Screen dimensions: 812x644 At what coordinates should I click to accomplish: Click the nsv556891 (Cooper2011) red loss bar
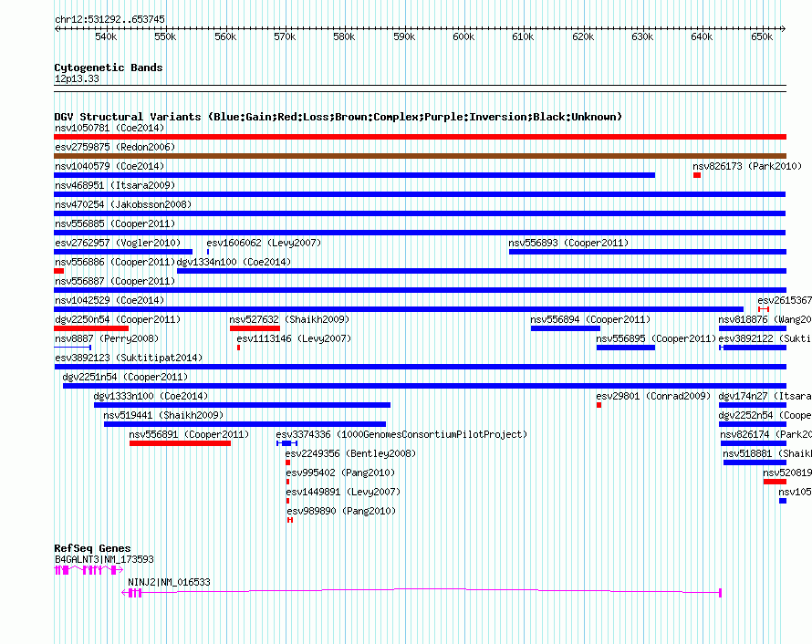(181, 443)
